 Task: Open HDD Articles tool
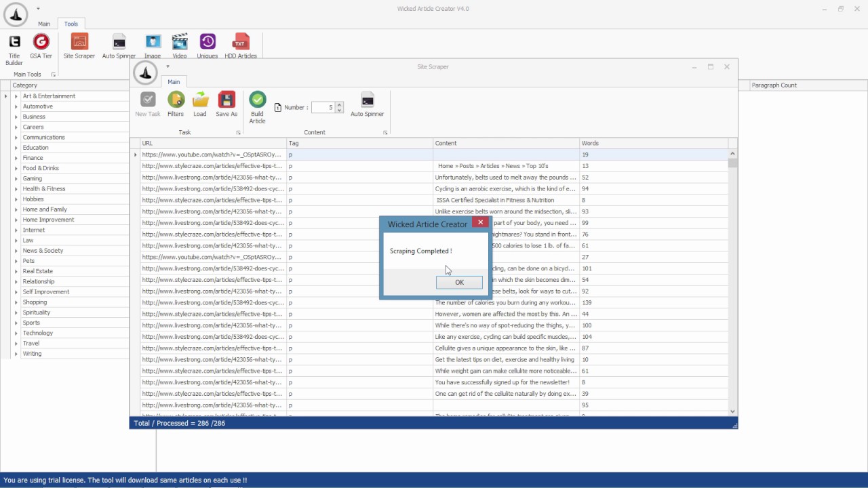(x=240, y=47)
